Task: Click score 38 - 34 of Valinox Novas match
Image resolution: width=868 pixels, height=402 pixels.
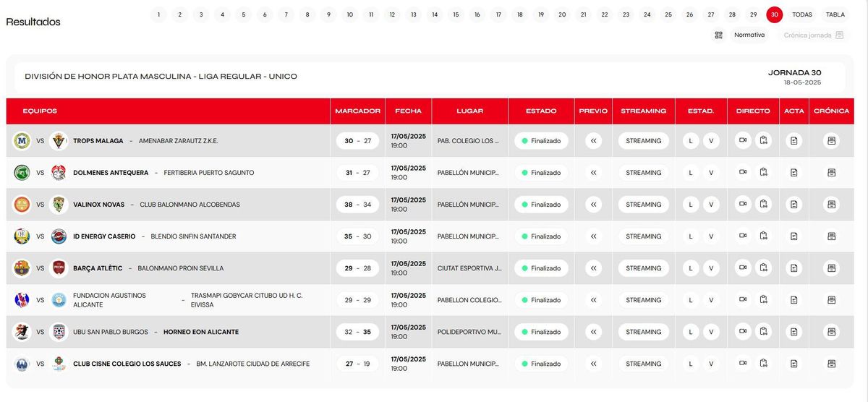Action: tap(357, 205)
